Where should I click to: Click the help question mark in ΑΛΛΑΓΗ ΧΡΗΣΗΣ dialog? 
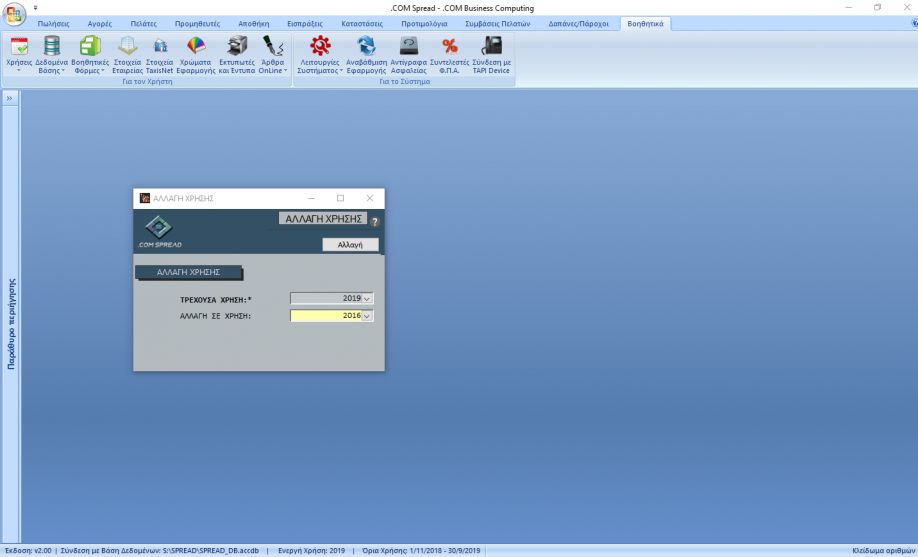tap(375, 221)
